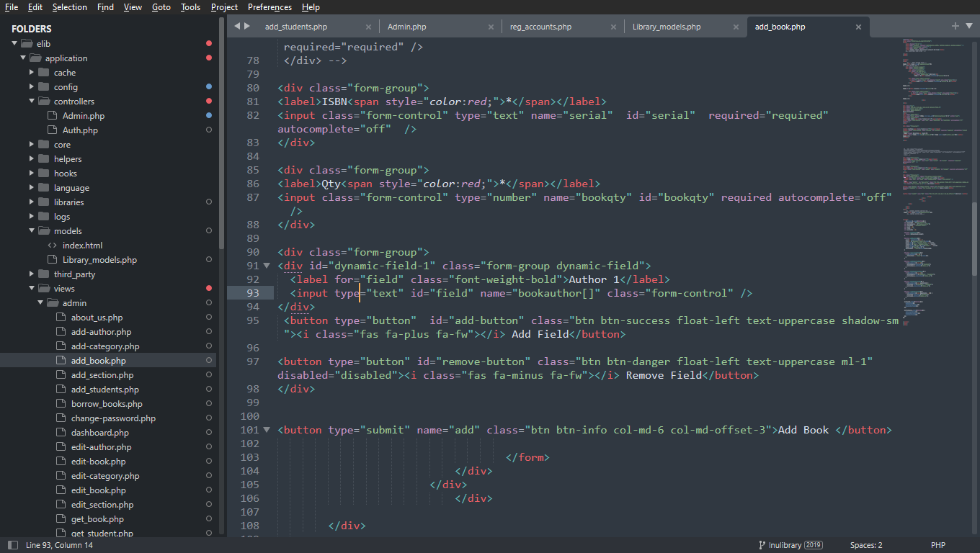The image size is (980, 553).
Task: Open the Project menu
Action: coord(224,7)
